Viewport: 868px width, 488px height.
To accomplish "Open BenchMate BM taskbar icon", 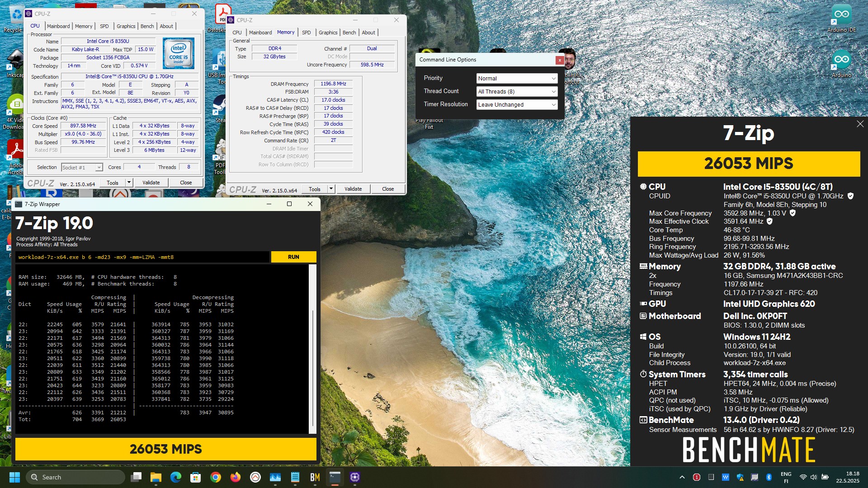I will pyautogui.click(x=315, y=477).
